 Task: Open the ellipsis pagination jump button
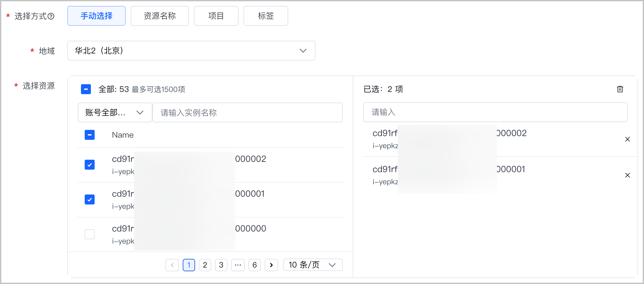point(238,265)
